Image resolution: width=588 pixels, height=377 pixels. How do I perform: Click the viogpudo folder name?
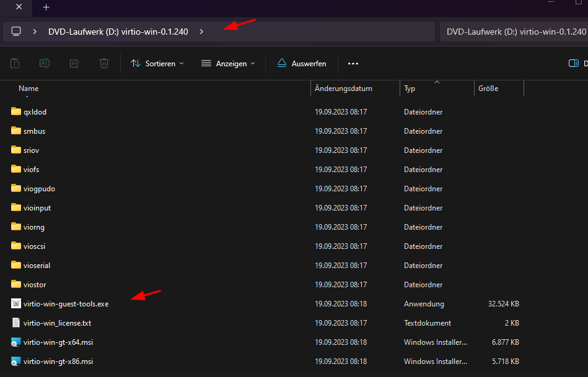coord(39,189)
